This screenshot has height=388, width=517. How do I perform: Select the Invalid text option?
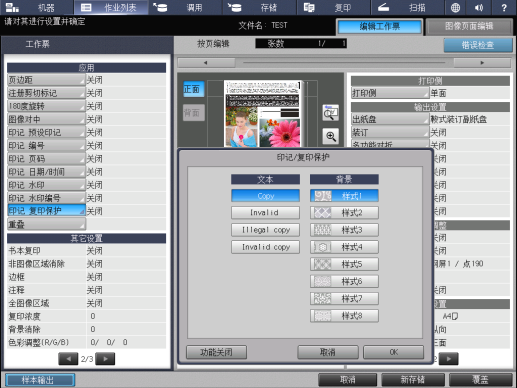click(x=265, y=213)
